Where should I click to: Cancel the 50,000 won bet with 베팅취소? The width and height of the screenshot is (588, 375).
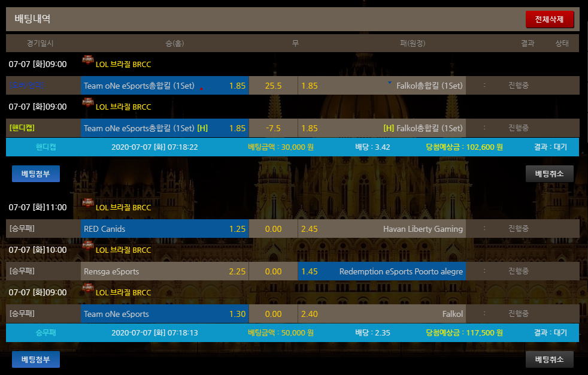[549, 359]
